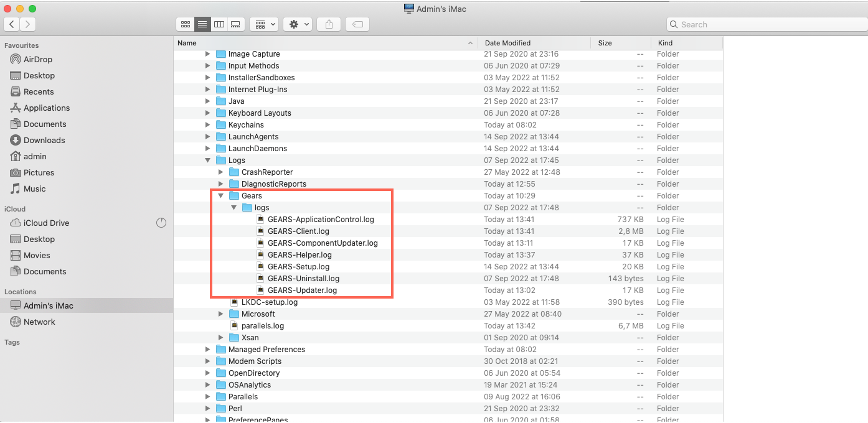The width and height of the screenshot is (868, 423).
Task: Expand the LaunchAgents folder
Action: (x=208, y=137)
